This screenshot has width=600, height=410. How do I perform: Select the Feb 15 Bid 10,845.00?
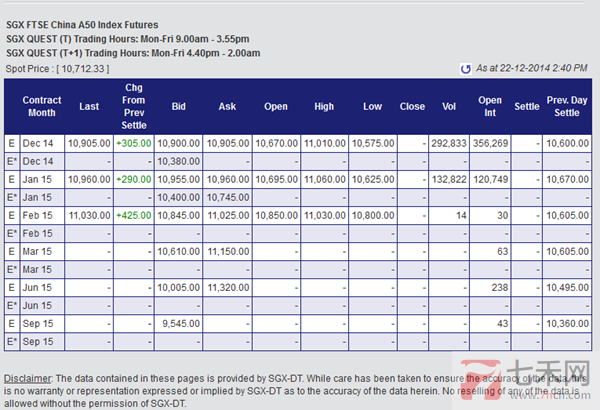(179, 216)
